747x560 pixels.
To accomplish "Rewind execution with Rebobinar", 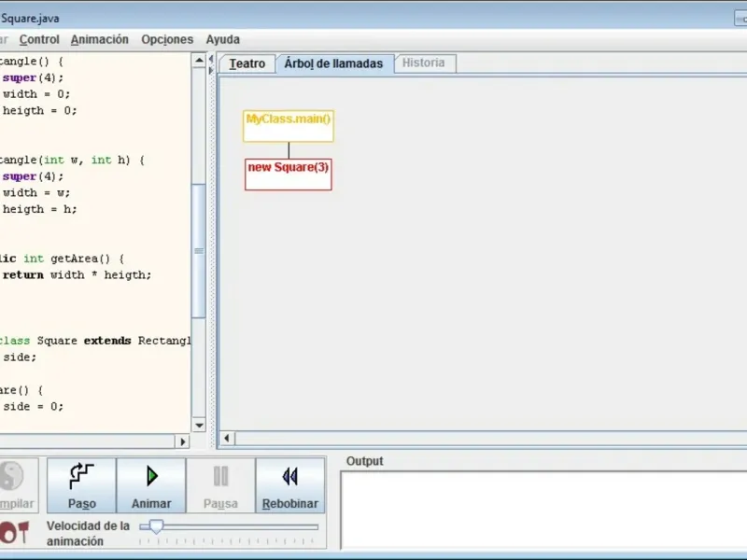I will tap(290, 485).
